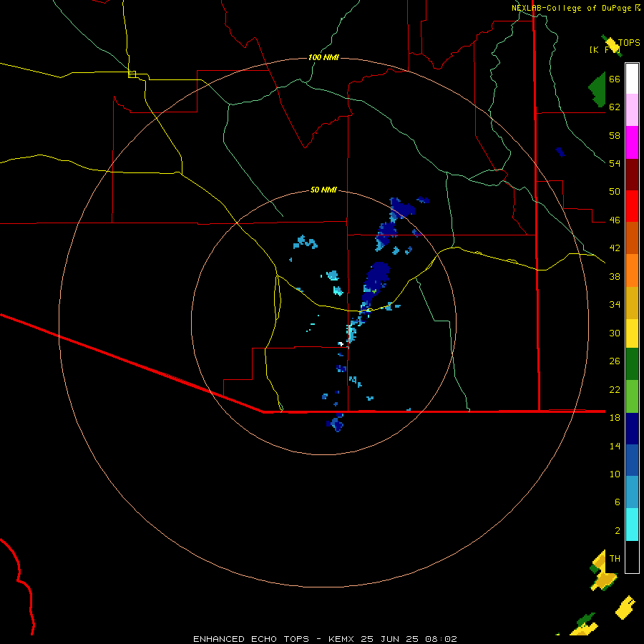Click the 6 value on the scale
The width and height of the screenshot is (644, 644).
[618, 502]
